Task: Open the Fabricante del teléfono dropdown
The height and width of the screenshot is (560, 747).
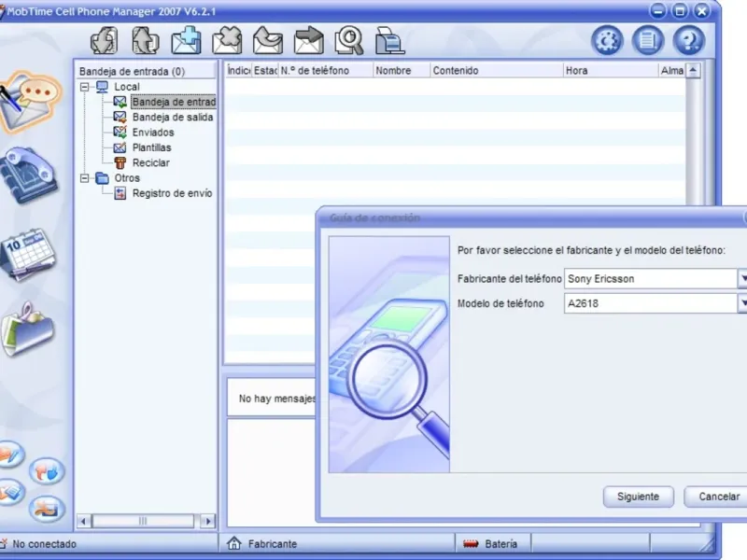Action: (744, 279)
